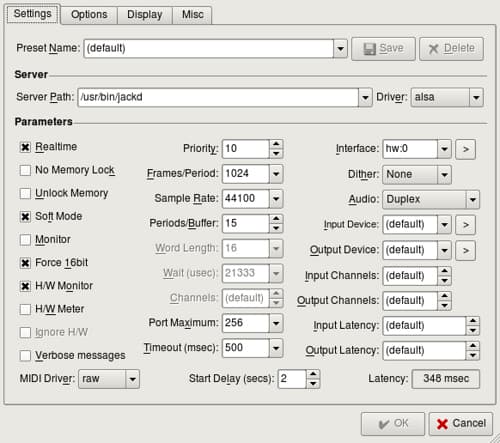The width and height of the screenshot is (500, 443).
Task: Open the Driver alsa dropdown
Action: [x=447, y=97]
